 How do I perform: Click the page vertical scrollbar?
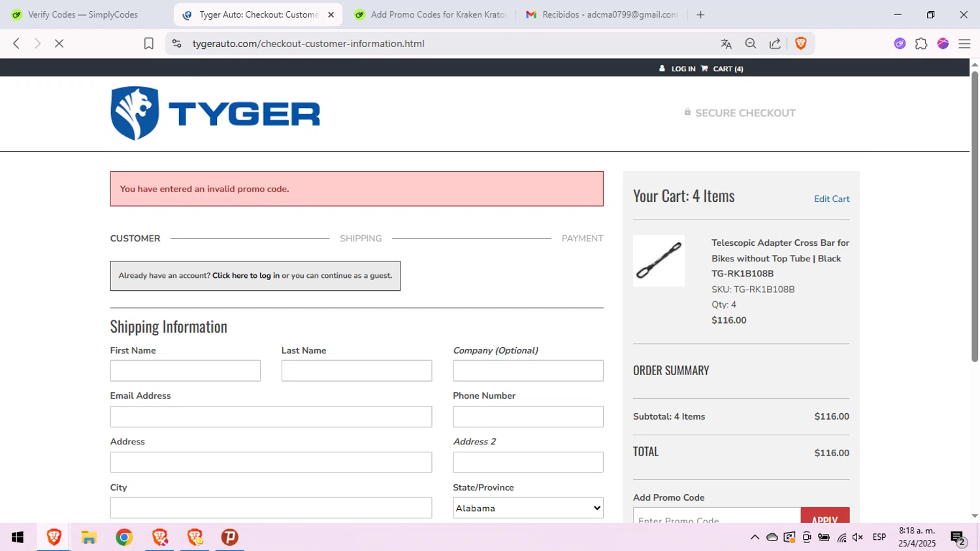pos(975,216)
